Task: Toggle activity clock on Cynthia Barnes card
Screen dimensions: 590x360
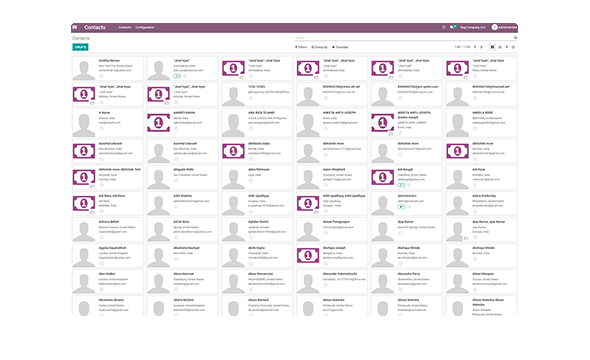Action: [x=101, y=76]
